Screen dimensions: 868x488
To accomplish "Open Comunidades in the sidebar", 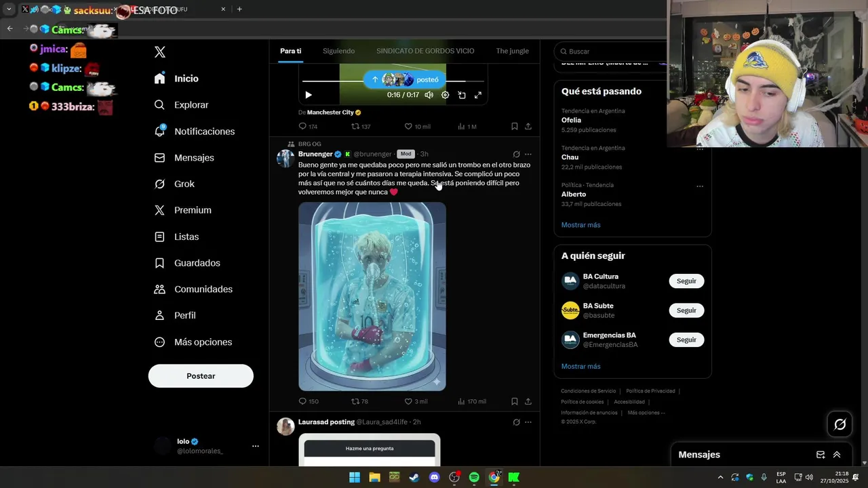I will pyautogui.click(x=193, y=289).
